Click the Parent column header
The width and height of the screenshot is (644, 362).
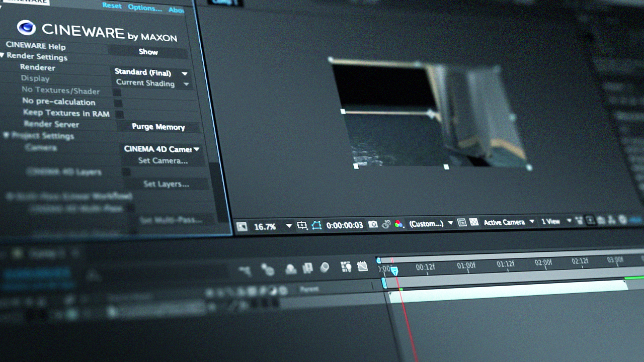coord(309,289)
